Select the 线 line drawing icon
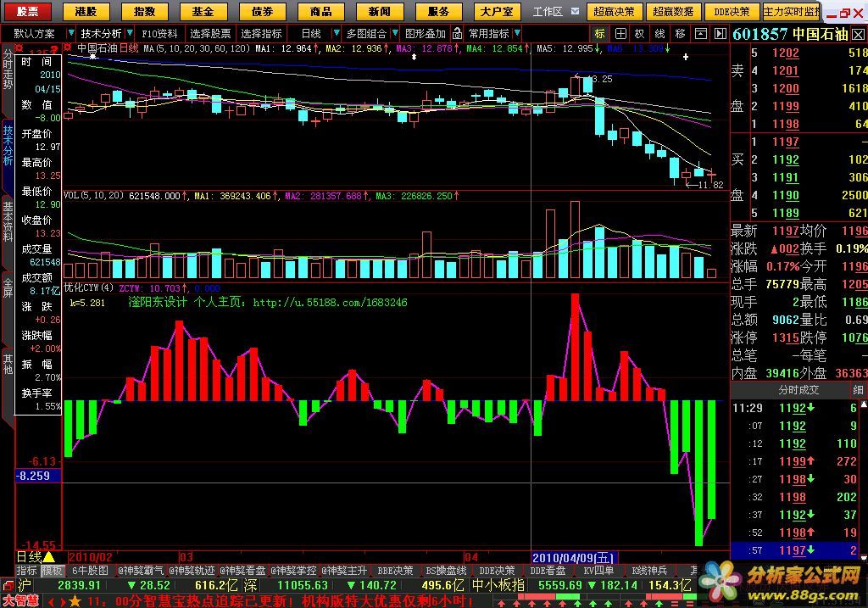Screen dimensions: 868x608 point(660,33)
